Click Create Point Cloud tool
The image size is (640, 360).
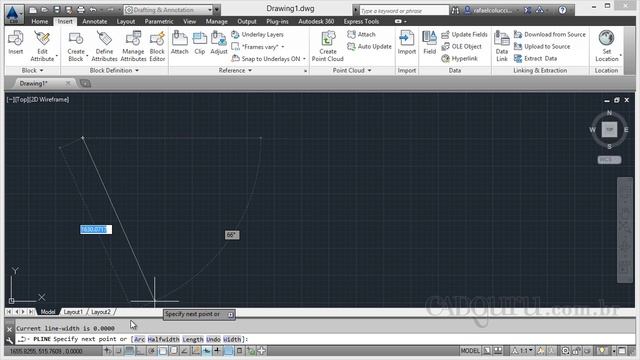pos(328,46)
